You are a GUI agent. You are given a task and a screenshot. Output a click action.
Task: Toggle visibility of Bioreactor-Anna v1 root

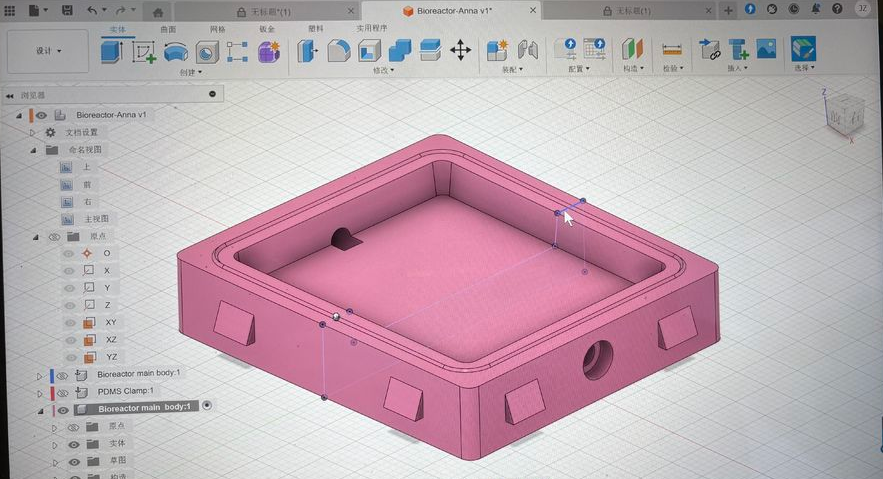[42, 115]
